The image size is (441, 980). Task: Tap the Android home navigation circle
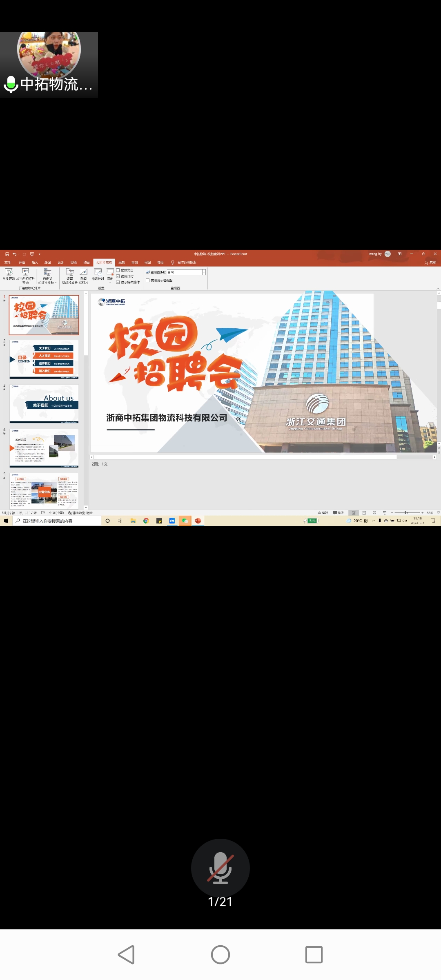point(220,955)
